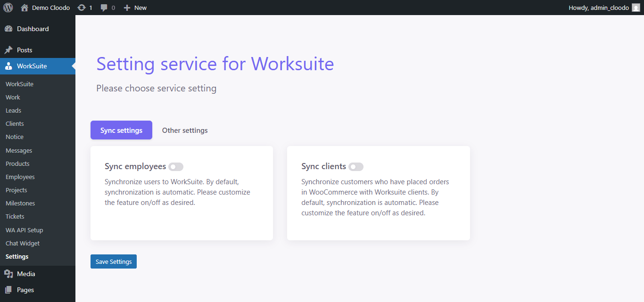Click the Demo Cloodo home icon

pyautogui.click(x=25, y=8)
